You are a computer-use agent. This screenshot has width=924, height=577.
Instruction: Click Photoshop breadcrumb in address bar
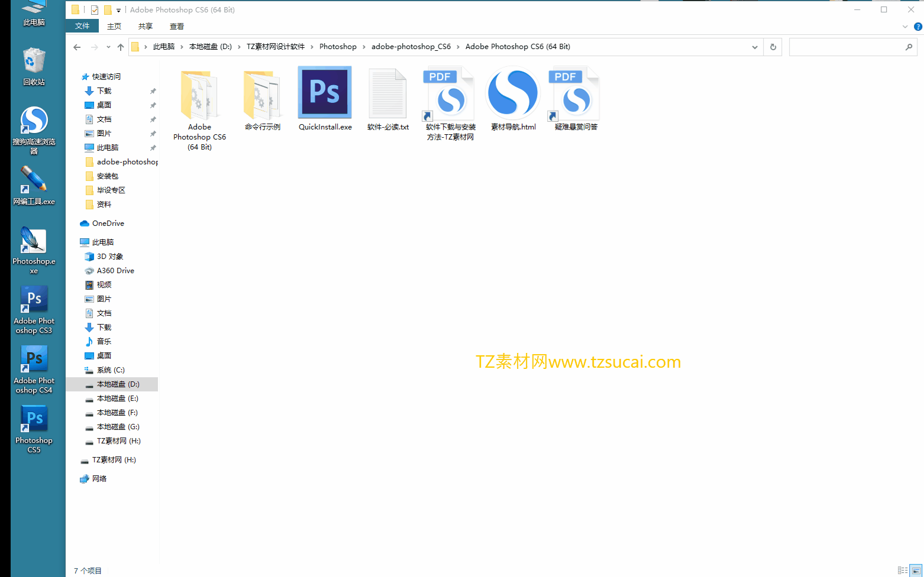pos(338,47)
